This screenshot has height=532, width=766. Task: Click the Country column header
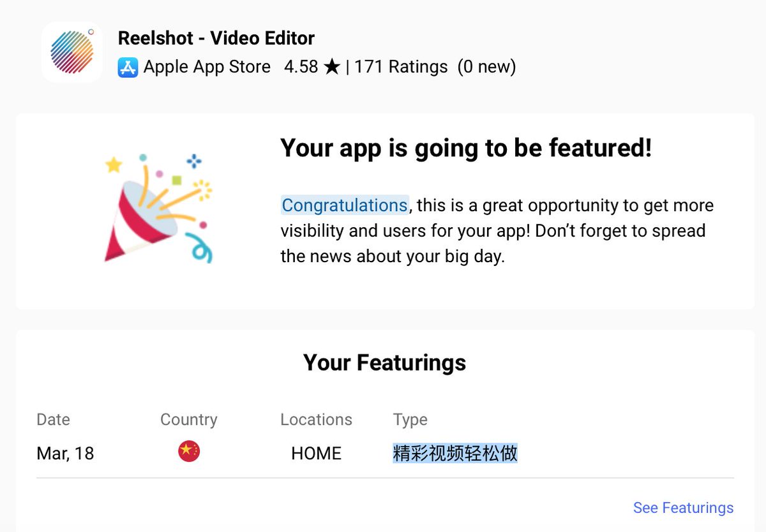point(189,420)
